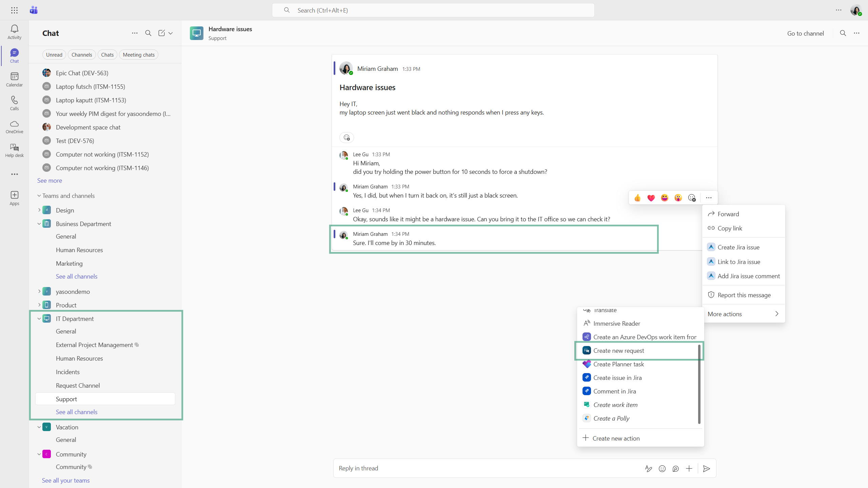Toggle the Unread filter chip
Viewport: 868px width, 488px height.
(54, 55)
